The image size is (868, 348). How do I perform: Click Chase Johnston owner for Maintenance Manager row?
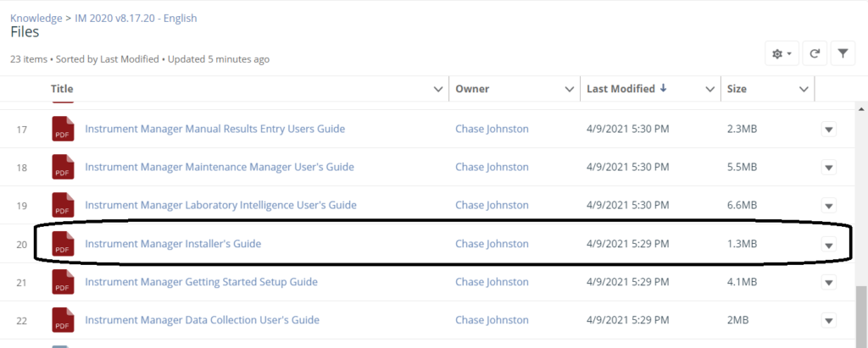[492, 168]
